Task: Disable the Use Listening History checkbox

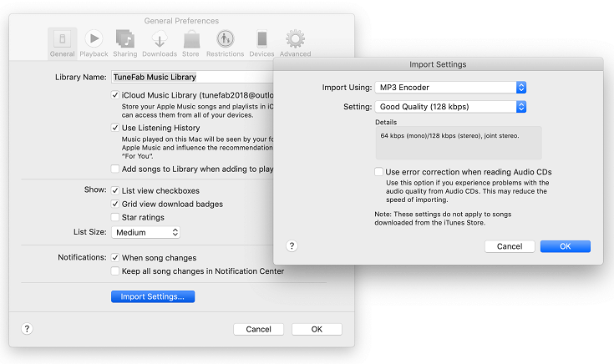Action: click(115, 128)
